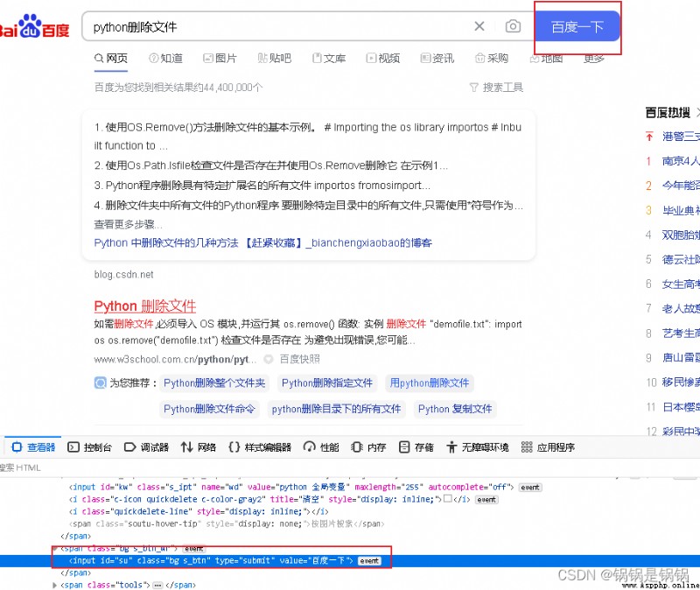Open the 文库 tab
Screen dimensions: 700x590
coord(329,58)
